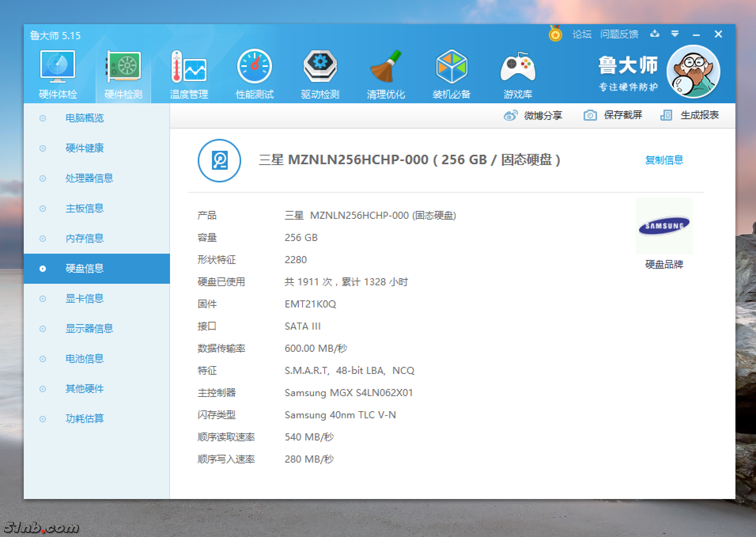Click the 保存截屏 camera button
This screenshot has width=756, height=537.
click(x=612, y=115)
